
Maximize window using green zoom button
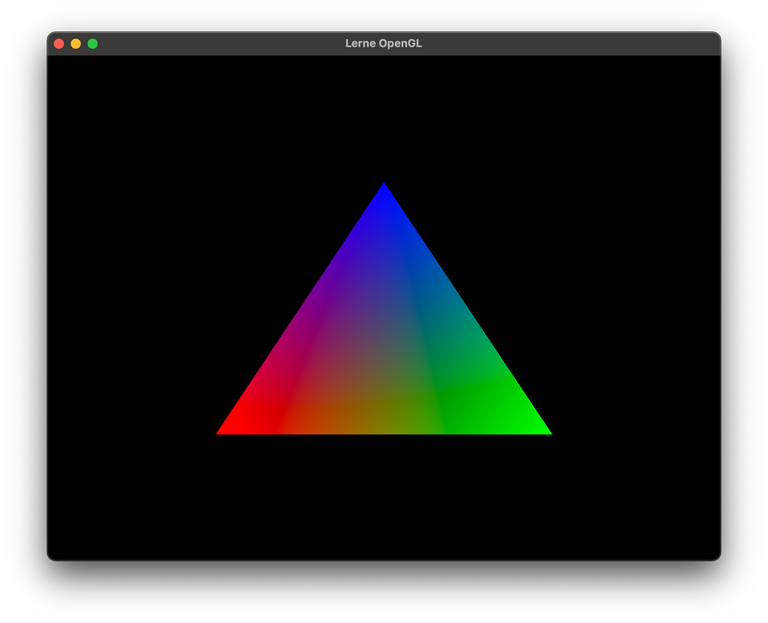pyautogui.click(x=93, y=44)
